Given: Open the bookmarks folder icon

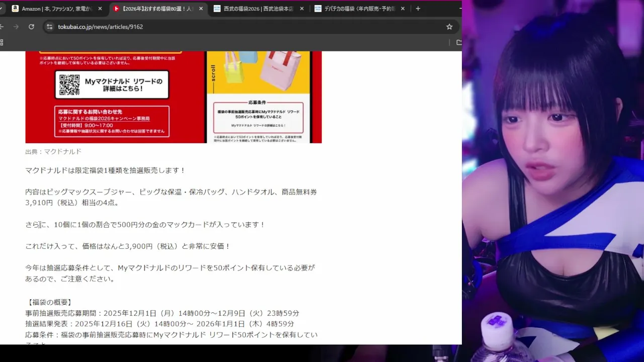Looking at the screenshot, I should (x=459, y=43).
